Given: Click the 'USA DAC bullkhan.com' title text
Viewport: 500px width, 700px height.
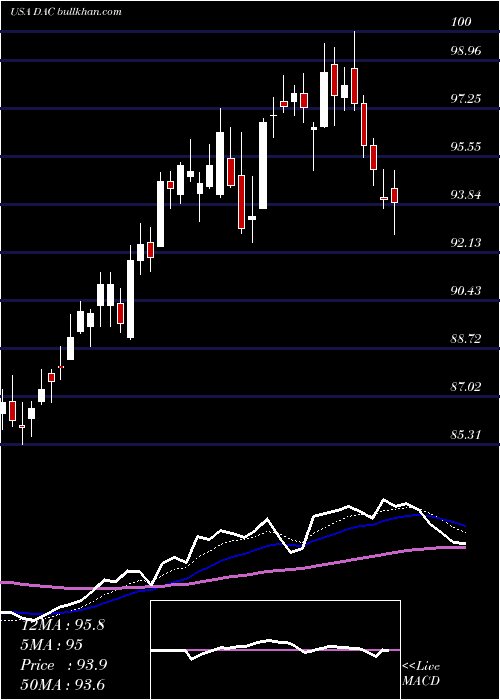Looking at the screenshot, I should [65, 12].
